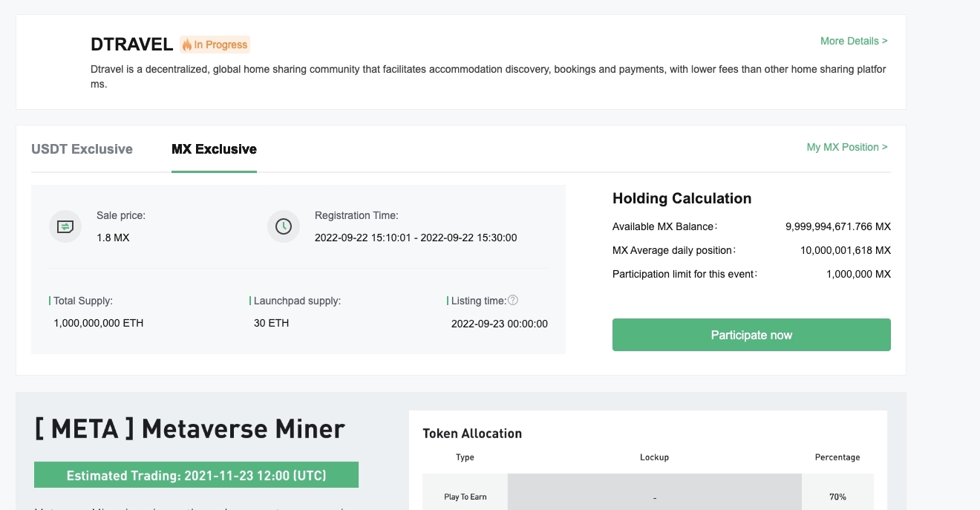
Task: Click the sale price exchange icon
Action: [x=65, y=226]
